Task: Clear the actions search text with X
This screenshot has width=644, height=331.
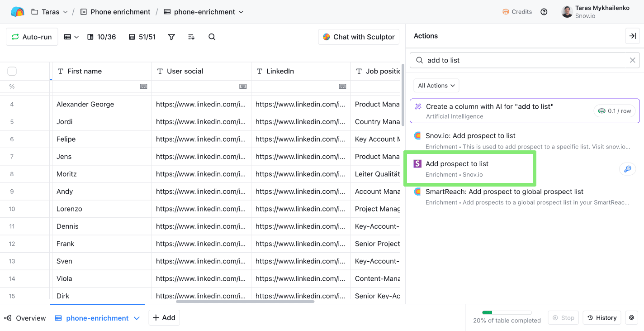Action: (632, 60)
